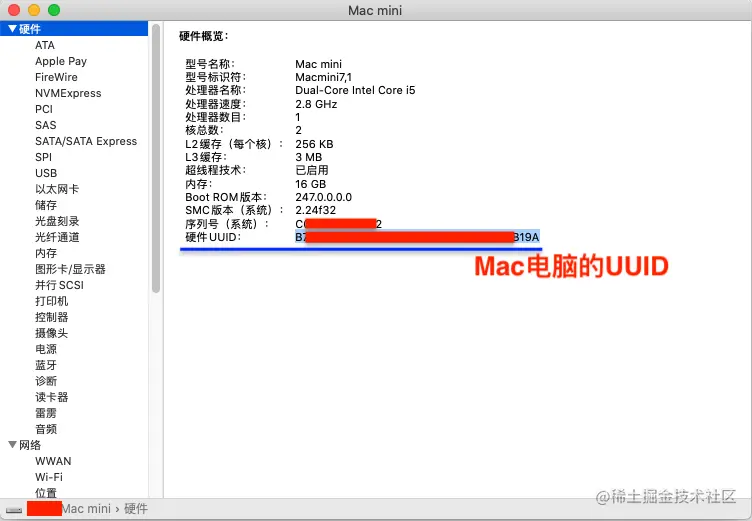The width and height of the screenshot is (752, 521).
Task: Click the 2.8 GHz speed value
Action: [x=316, y=104]
